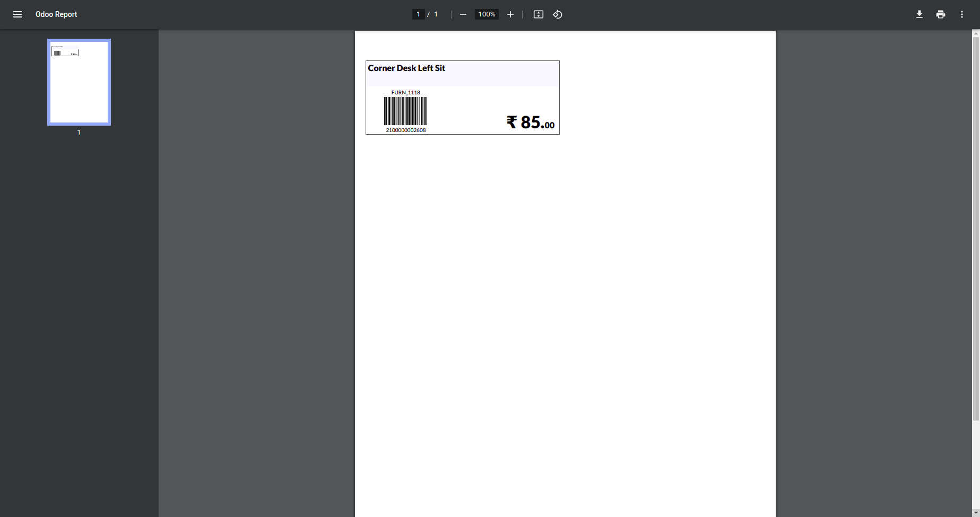Open the more actions three-dot menu

tap(962, 14)
